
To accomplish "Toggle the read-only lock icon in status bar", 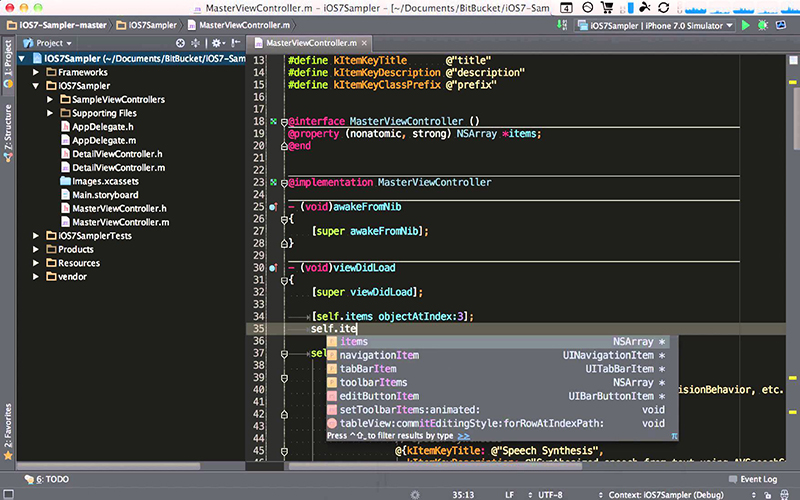I will point(768,495).
